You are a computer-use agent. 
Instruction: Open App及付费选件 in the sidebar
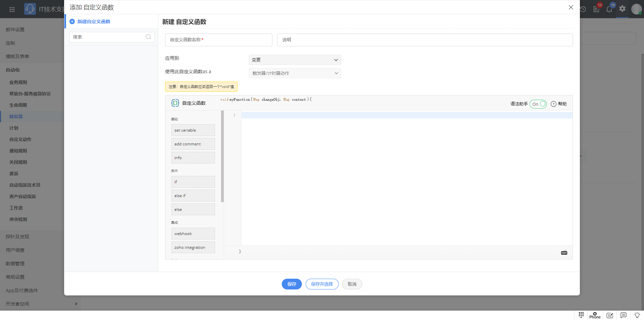[x=22, y=290]
